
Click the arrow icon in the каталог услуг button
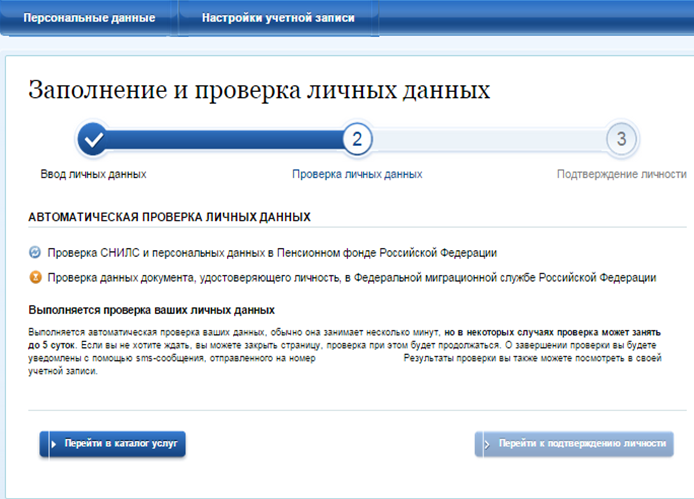pos(51,443)
